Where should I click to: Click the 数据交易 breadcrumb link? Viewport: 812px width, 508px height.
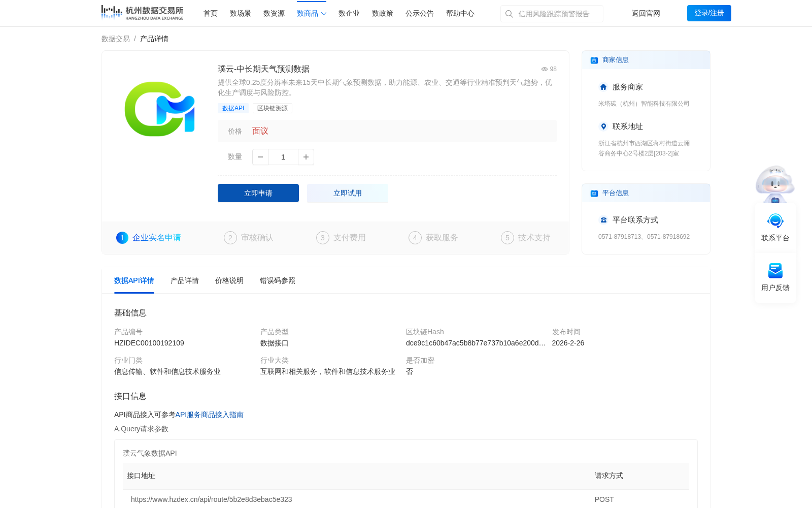(116, 39)
